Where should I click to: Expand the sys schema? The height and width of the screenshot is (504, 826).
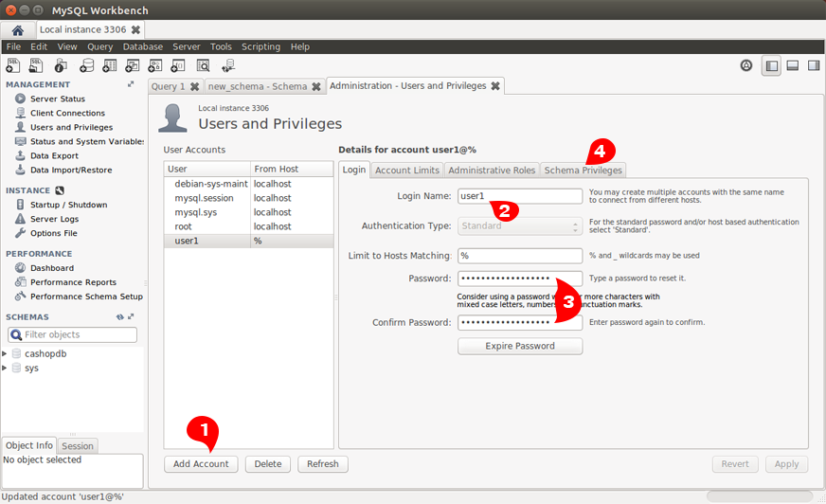coord(4,368)
